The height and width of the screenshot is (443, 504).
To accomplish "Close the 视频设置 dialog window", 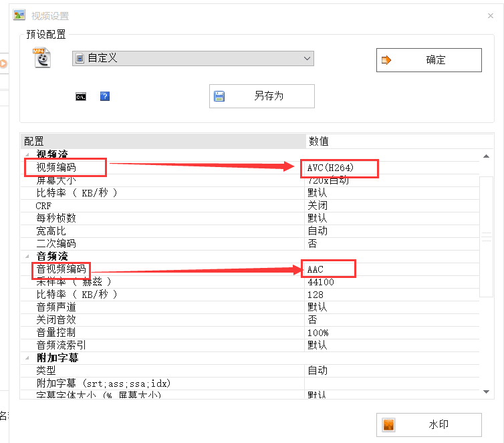I will (x=491, y=15).
